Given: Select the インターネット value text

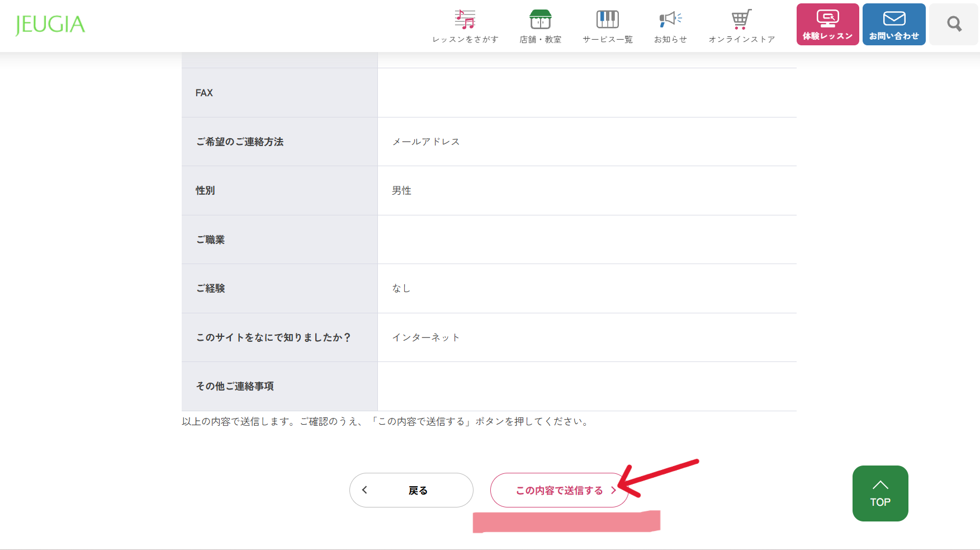Looking at the screenshot, I should [x=426, y=338].
